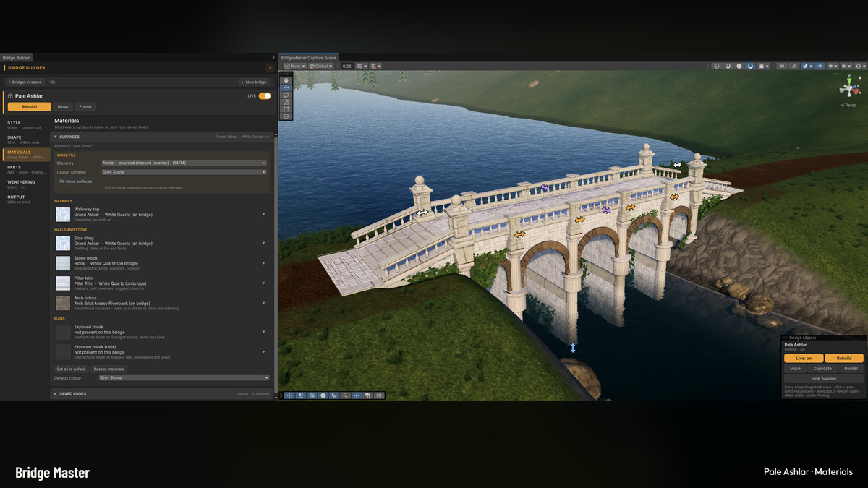Click the Stone block material swatch

click(63, 263)
